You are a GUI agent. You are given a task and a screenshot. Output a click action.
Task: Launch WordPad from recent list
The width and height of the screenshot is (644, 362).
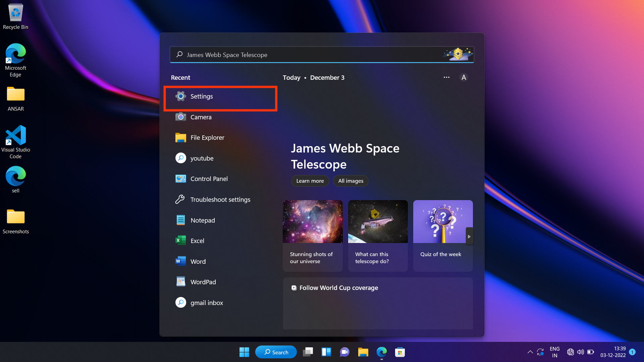[221, 282]
